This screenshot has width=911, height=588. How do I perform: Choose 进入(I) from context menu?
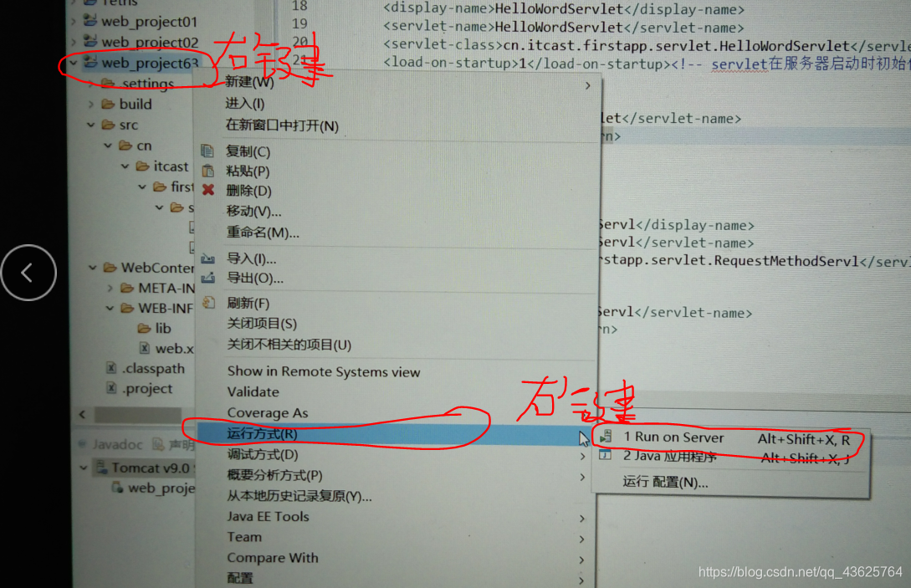tap(398, 104)
